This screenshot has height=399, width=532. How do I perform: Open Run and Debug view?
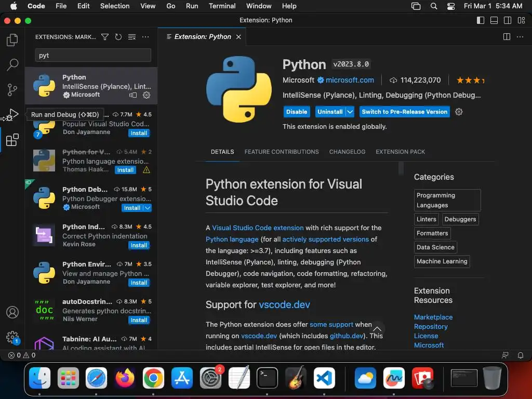click(x=12, y=115)
